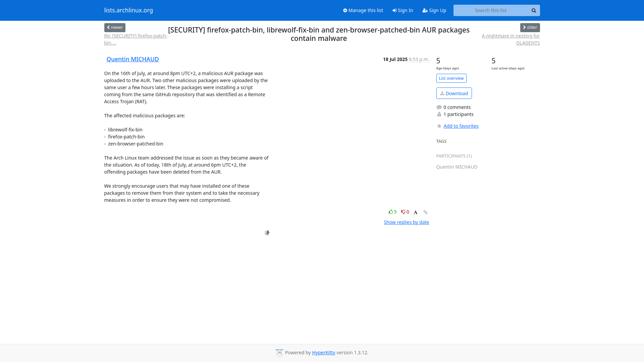
Task: Toggle fixed-width font icon
Action: (x=416, y=212)
